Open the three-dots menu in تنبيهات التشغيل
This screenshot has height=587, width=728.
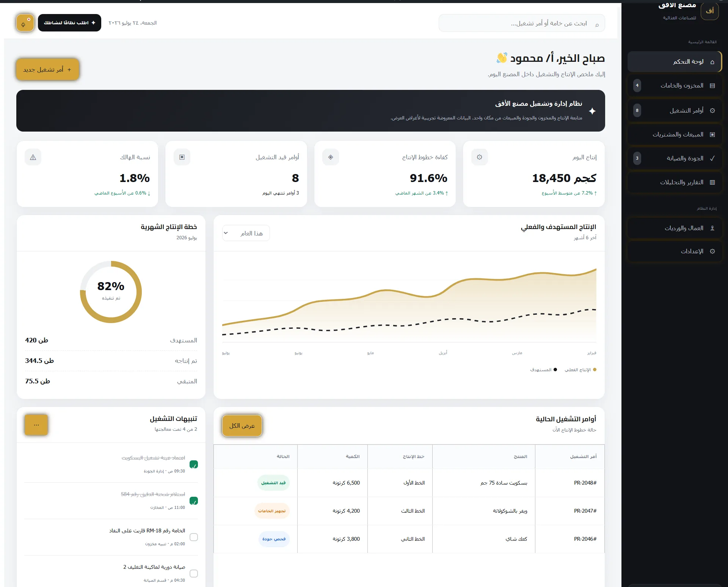pos(36,425)
